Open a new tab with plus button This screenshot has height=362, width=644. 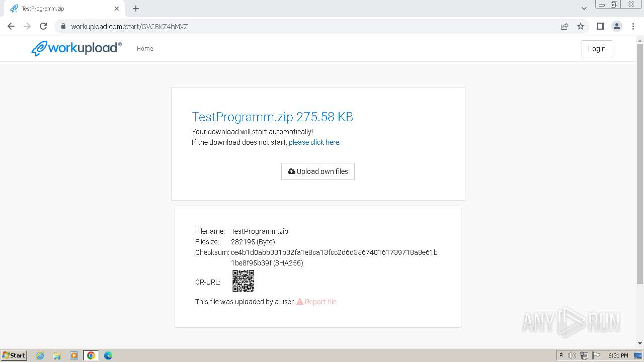[x=136, y=9]
